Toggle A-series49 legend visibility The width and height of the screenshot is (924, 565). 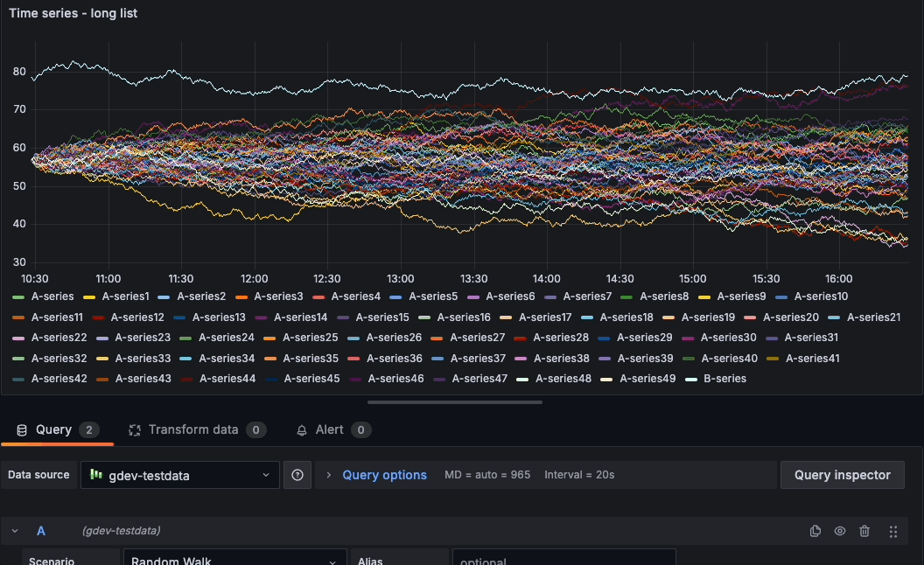[x=647, y=379]
